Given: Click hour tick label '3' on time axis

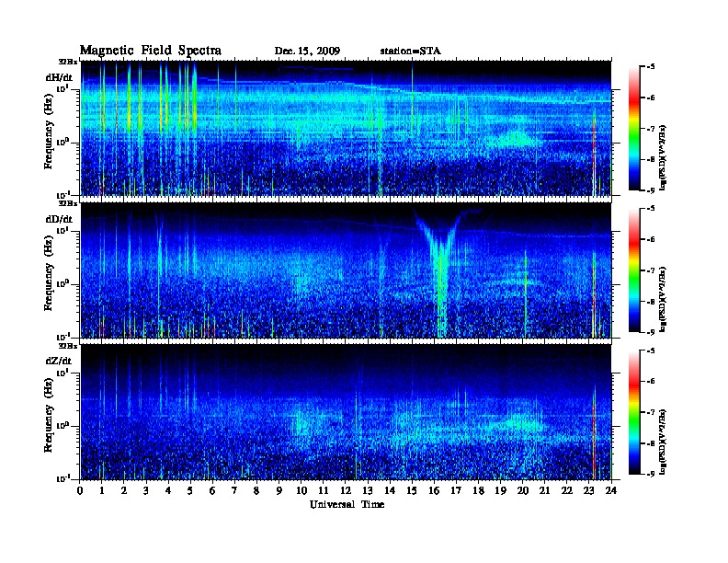Looking at the screenshot, I should click(x=147, y=490).
